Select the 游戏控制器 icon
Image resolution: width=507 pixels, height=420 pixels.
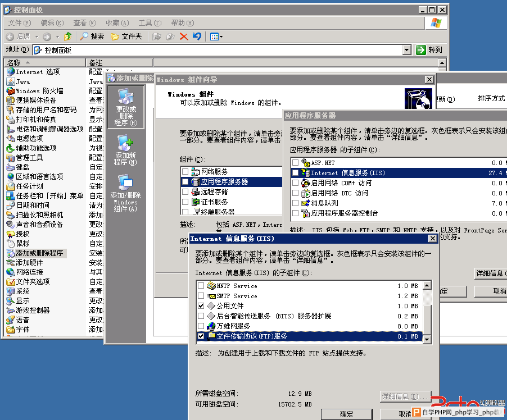click(x=11, y=310)
